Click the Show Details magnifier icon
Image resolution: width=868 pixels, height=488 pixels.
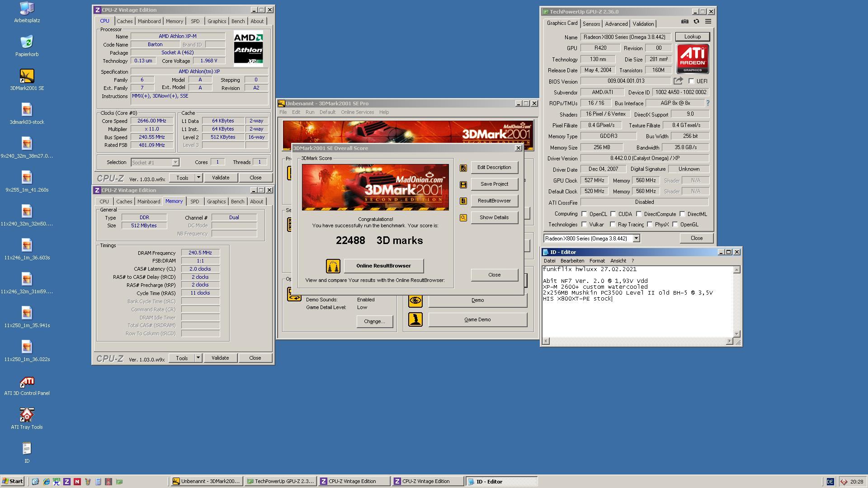click(x=463, y=218)
